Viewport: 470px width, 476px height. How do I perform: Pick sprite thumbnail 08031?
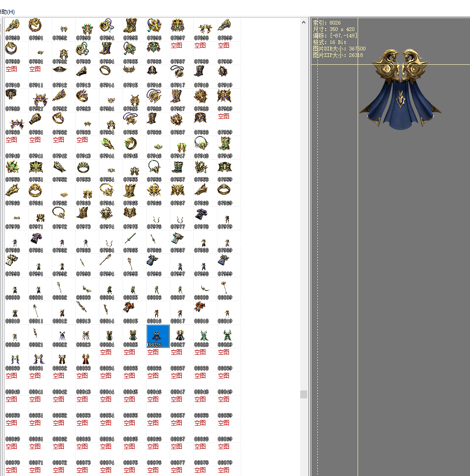tap(40, 360)
